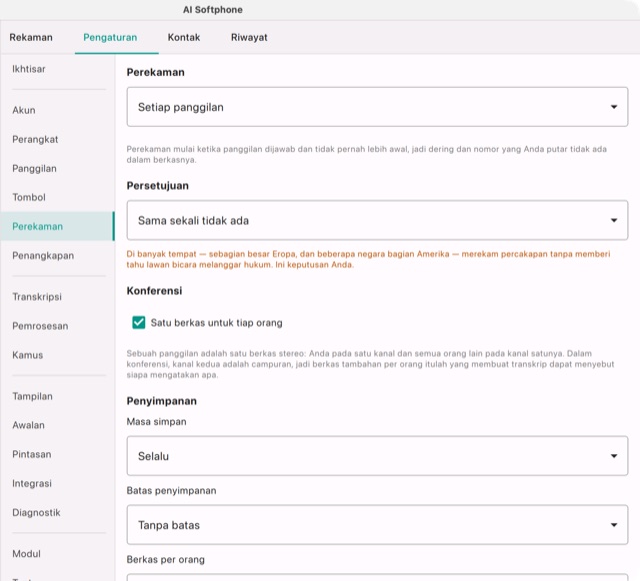Click the 'Berkas per orang' label
Image resolution: width=640 pixels, height=581 pixels.
click(165, 560)
